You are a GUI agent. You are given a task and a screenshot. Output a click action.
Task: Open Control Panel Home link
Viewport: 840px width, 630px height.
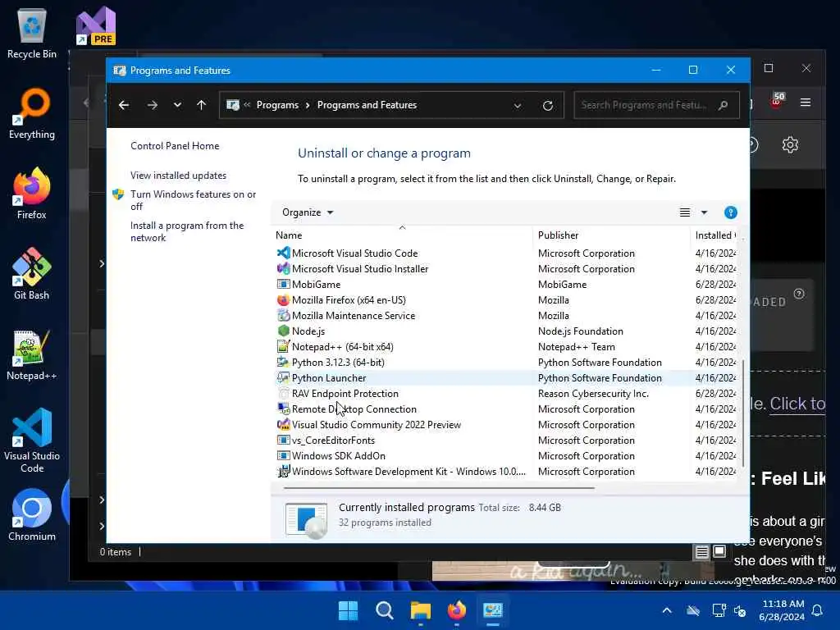tap(175, 146)
